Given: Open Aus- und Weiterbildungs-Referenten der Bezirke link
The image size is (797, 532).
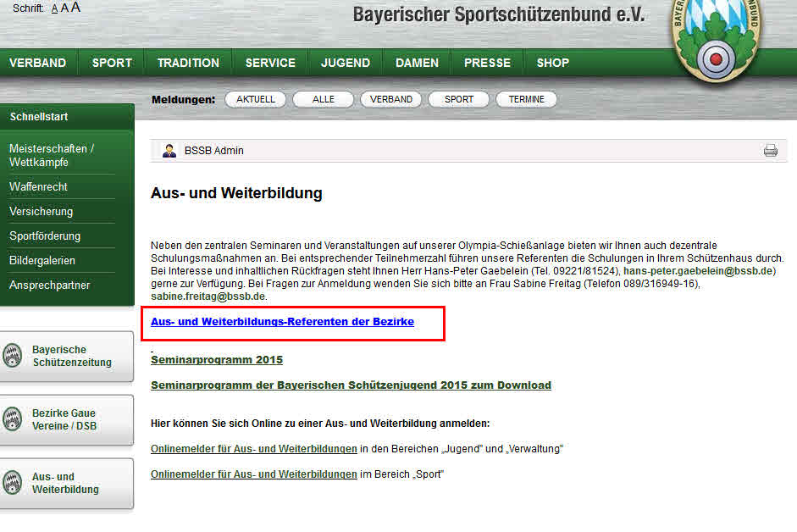Looking at the screenshot, I should [x=282, y=322].
